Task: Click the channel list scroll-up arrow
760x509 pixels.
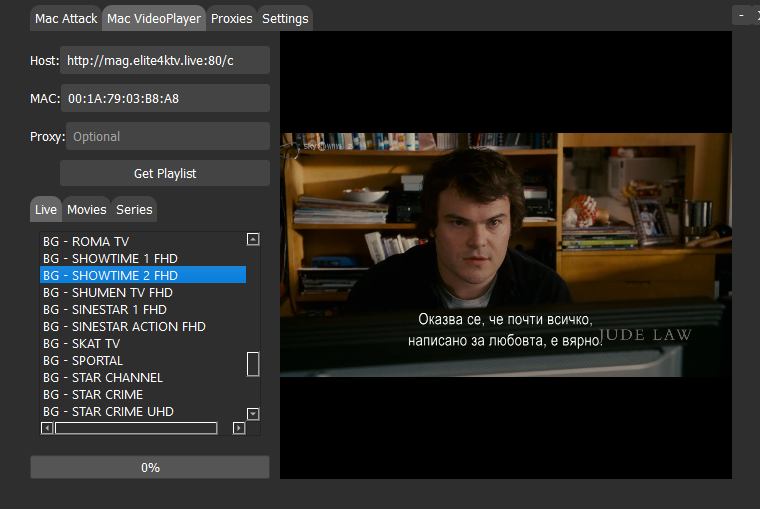Action: point(253,239)
